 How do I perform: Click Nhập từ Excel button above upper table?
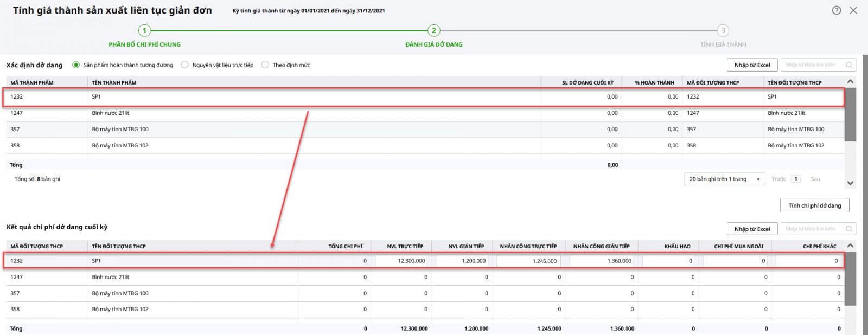click(x=752, y=65)
